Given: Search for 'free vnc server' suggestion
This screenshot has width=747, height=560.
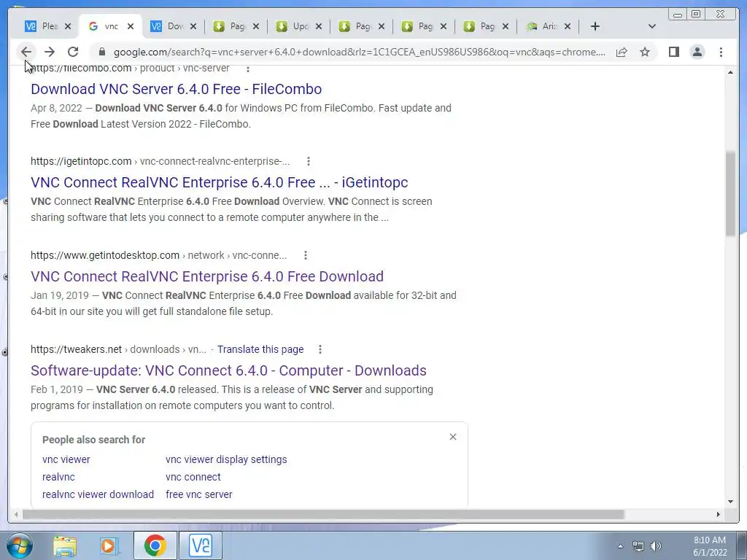Looking at the screenshot, I should 198,494.
